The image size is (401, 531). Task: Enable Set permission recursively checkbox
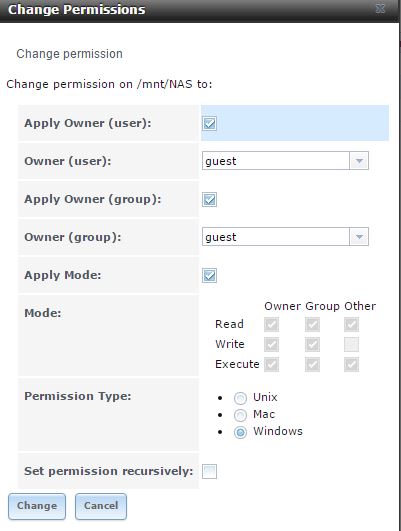coord(209,471)
